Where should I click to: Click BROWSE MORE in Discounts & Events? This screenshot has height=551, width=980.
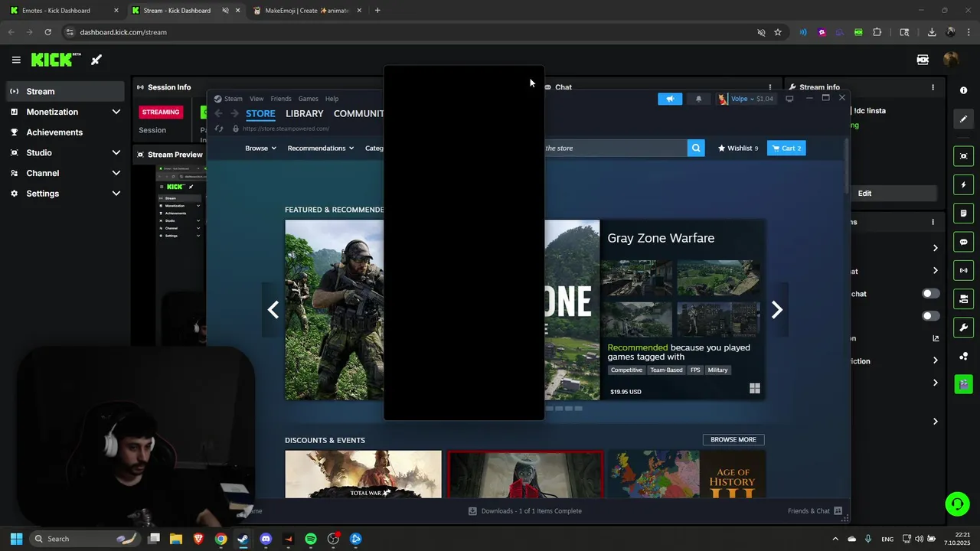tap(733, 440)
